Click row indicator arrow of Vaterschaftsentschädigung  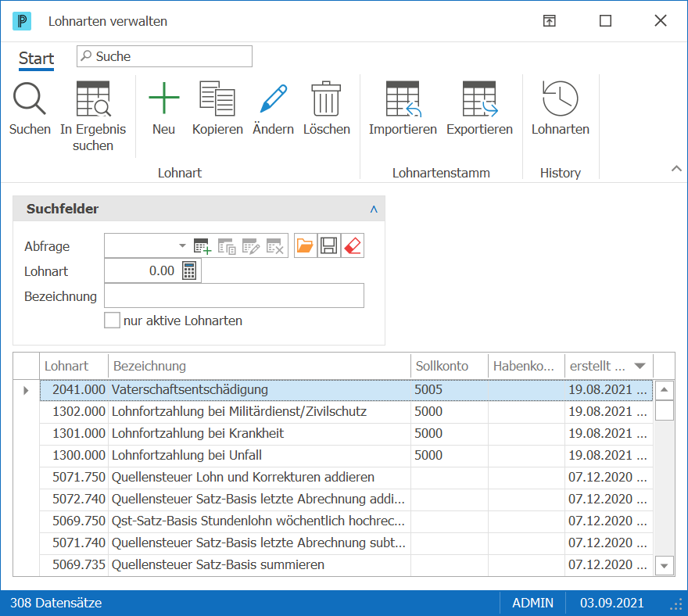pos(26,390)
